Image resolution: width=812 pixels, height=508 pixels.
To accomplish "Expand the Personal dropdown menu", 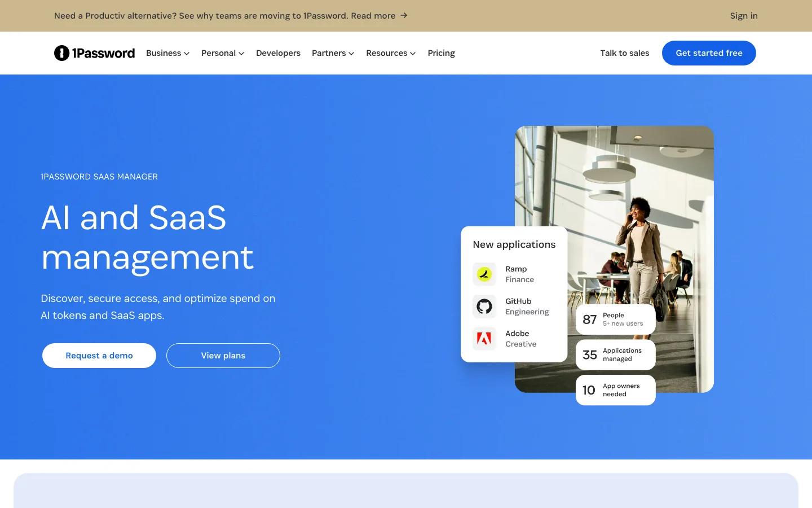I will pos(223,53).
